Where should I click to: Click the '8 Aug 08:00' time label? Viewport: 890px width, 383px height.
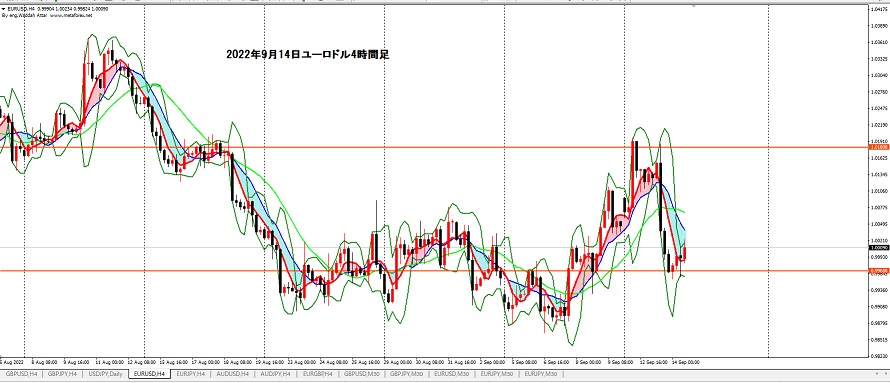pyautogui.click(x=43, y=361)
